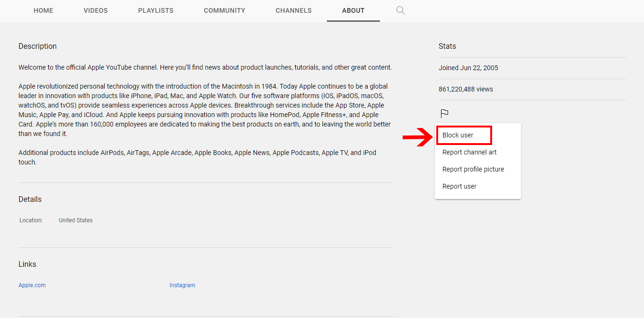Click the flag icon to open report options

tap(444, 113)
